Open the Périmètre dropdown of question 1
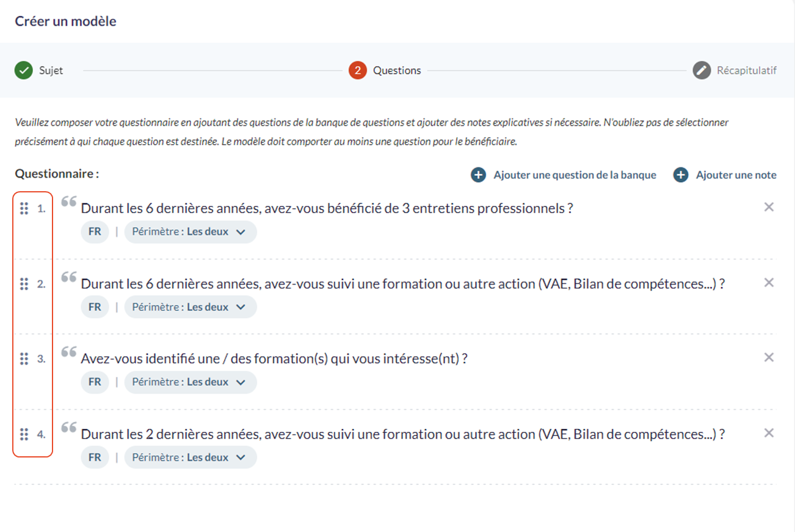This screenshot has height=532, width=795. click(x=191, y=232)
